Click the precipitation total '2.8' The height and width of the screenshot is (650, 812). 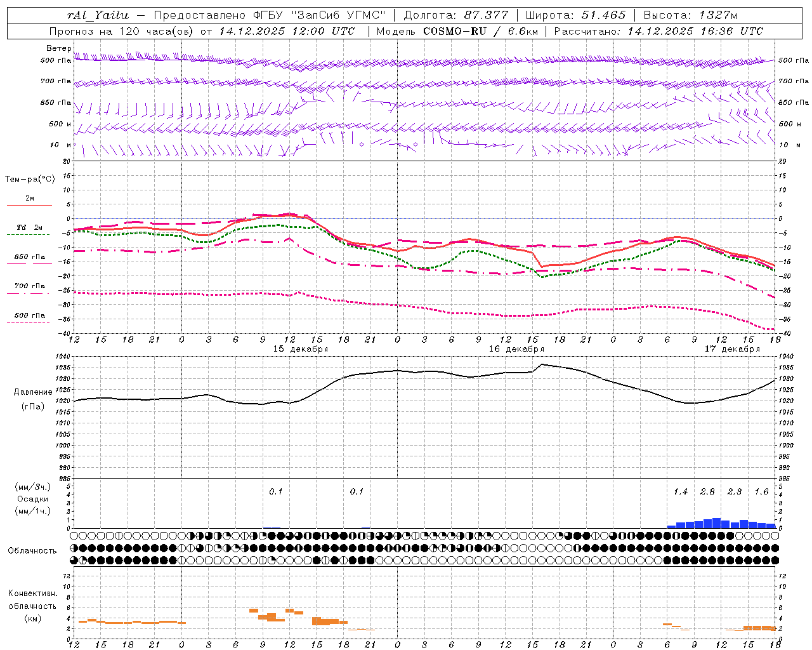pos(707,492)
